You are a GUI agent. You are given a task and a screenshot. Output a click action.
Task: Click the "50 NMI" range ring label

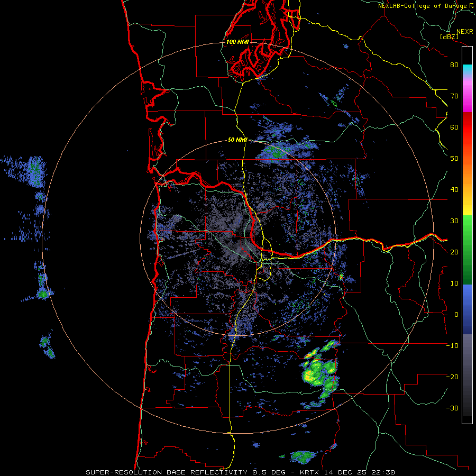click(x=237, y=140)
